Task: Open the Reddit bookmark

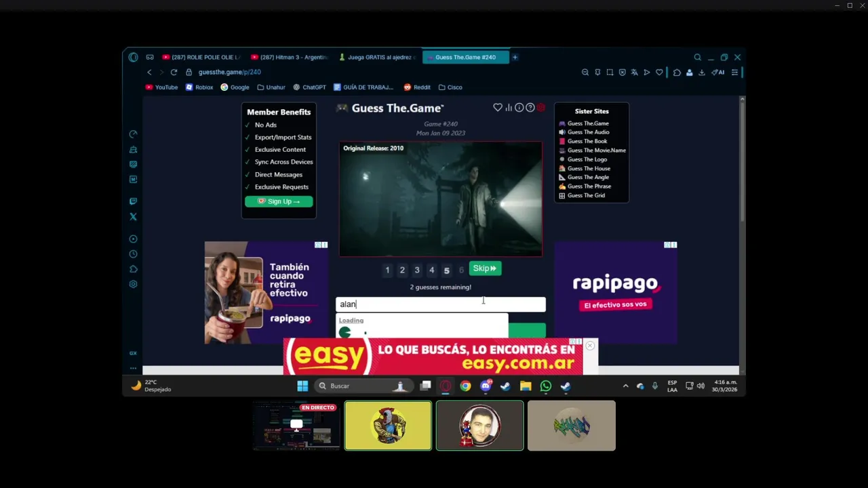Action: click(x=417, y=87)
